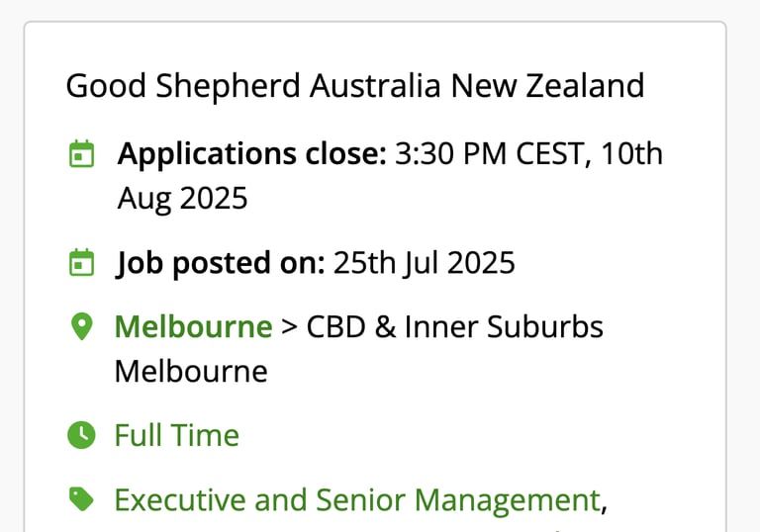This screenshot has width=760, height=532.
Task: Click the 3:30 PM CEST closing time
Action: tap(485, 154)
